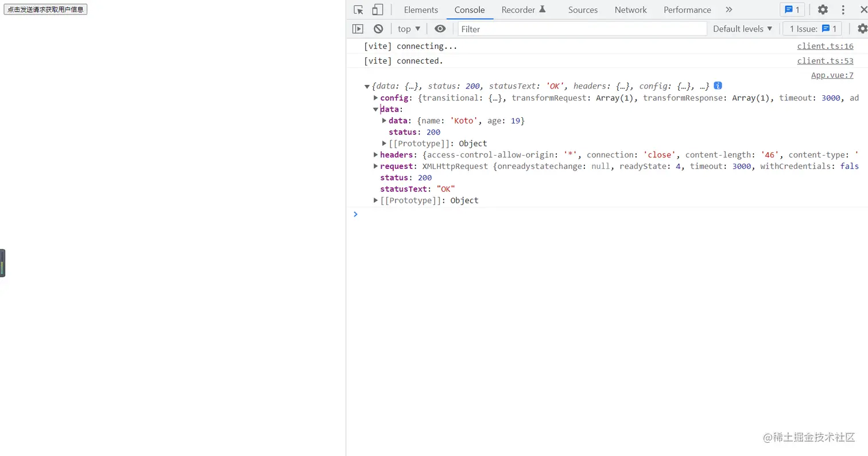
Task: Open the top JavaScript context dropdown
Action: (409, 29)
